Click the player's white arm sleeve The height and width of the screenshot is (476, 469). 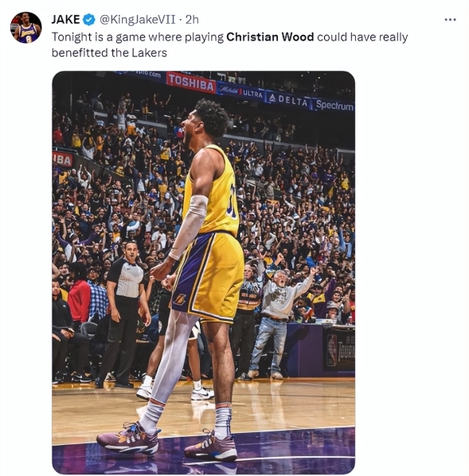[190, 226]
